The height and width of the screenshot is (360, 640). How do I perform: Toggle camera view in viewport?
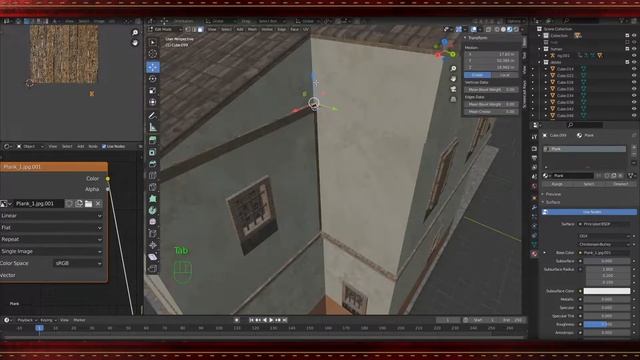click(453, 89)
